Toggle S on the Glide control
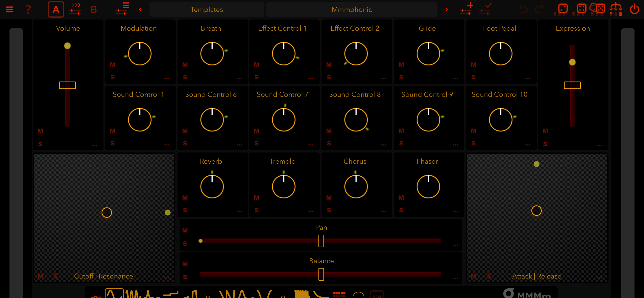 401,77
